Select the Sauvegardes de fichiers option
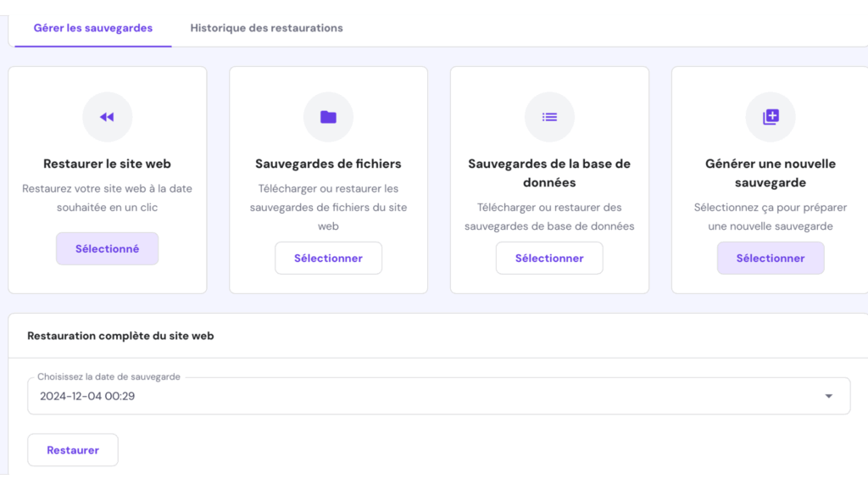The image size is (868, 490). (328, 258)
